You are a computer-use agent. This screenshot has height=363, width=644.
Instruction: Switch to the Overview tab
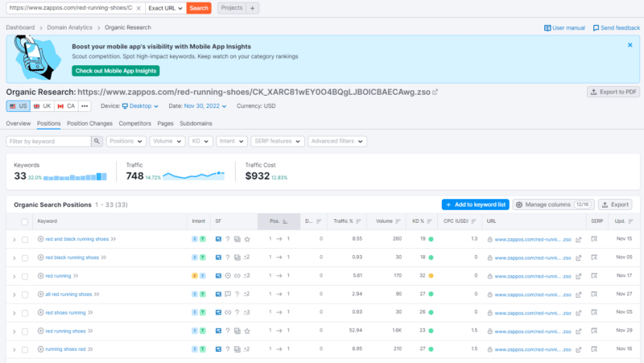[x=18, y=124]
